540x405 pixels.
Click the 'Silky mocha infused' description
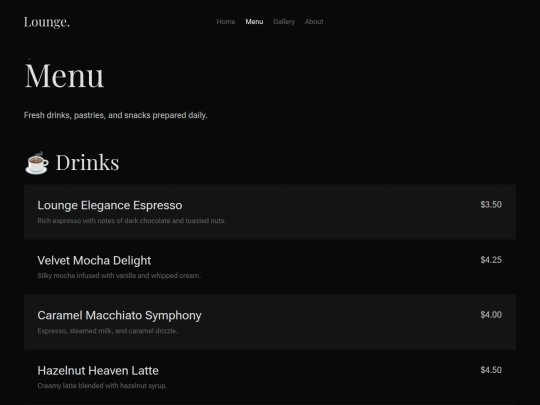point(119,276)
